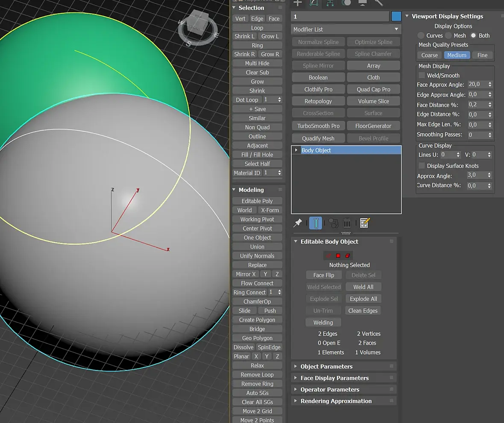Image resolution: width=504 pixels, height=423 pixels.
Task: Choose Fine mesh quality preset
Action: [x=482, y=55]
